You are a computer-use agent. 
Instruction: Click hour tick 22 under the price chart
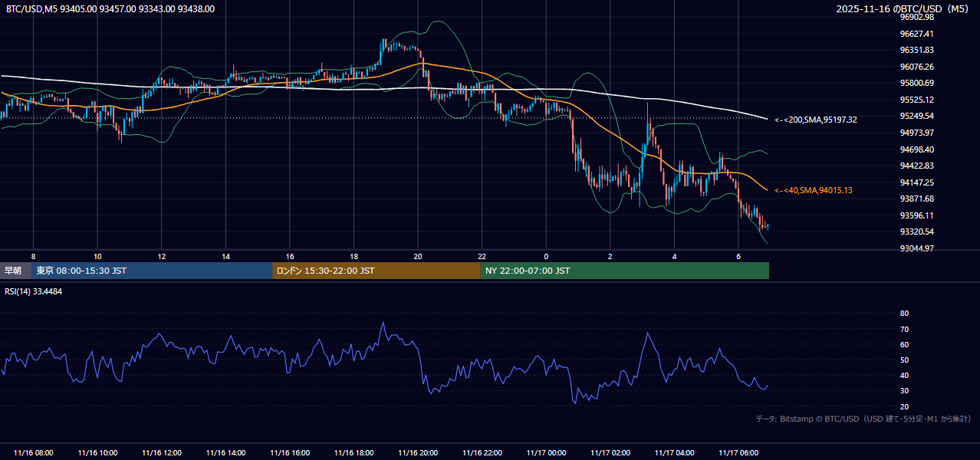[x=482, y=256]
